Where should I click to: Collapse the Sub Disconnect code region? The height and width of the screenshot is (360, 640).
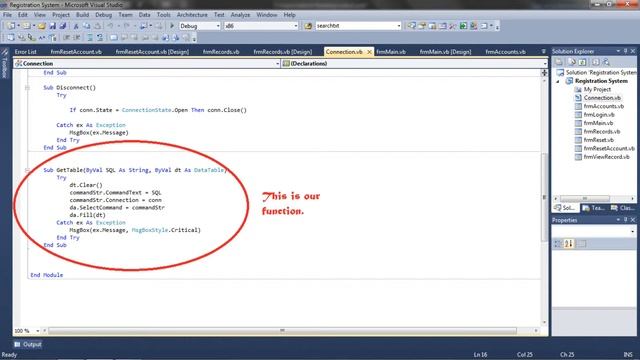click(x=27, y=88)
